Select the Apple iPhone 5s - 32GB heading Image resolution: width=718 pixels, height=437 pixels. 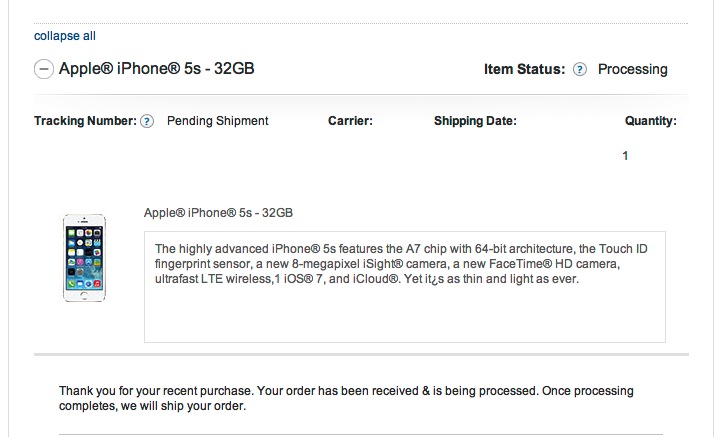coord(157,69)
